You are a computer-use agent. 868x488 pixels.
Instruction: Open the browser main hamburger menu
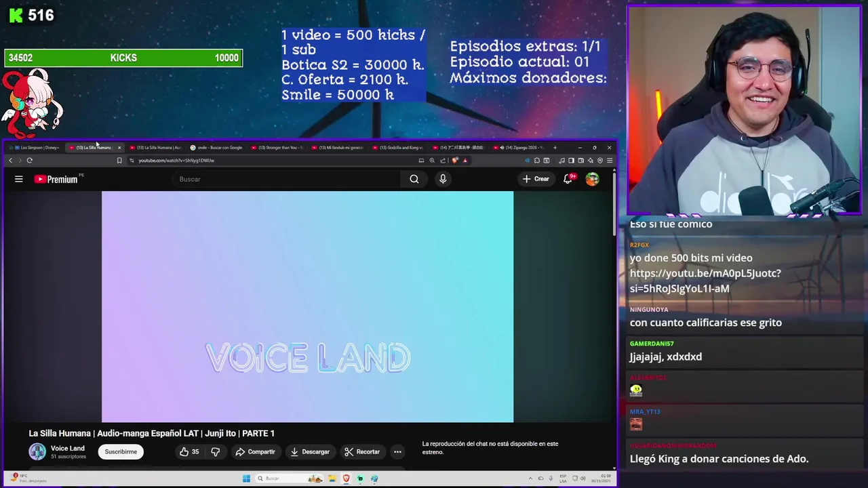pyautogui.click(x=610, y=161)
